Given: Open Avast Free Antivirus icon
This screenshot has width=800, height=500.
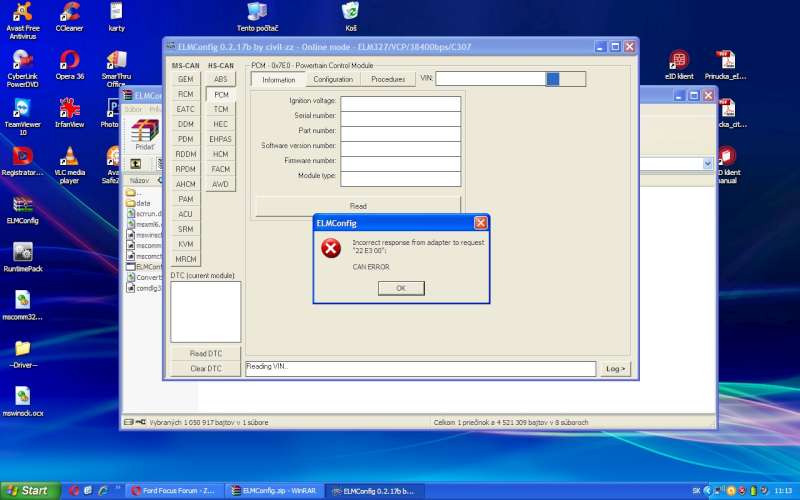Looking at the screenshot, I should [x=22, y=13].
